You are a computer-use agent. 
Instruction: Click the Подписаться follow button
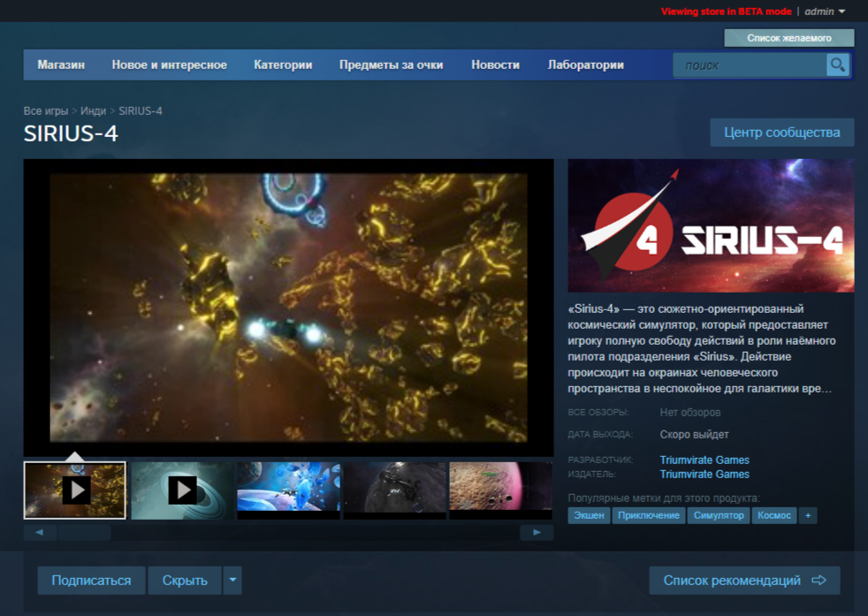pyautogui.click(x=91, y=580)
